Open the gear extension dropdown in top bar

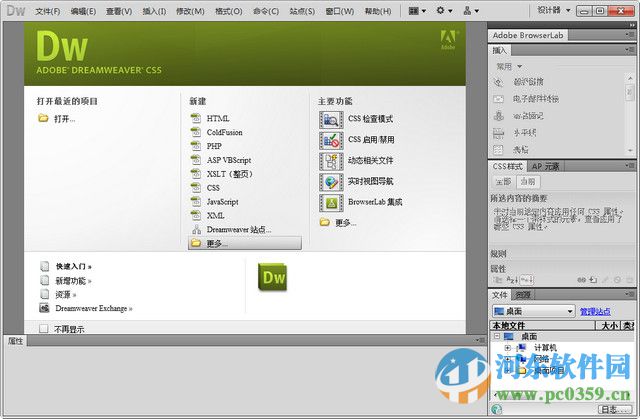[444, 11]
